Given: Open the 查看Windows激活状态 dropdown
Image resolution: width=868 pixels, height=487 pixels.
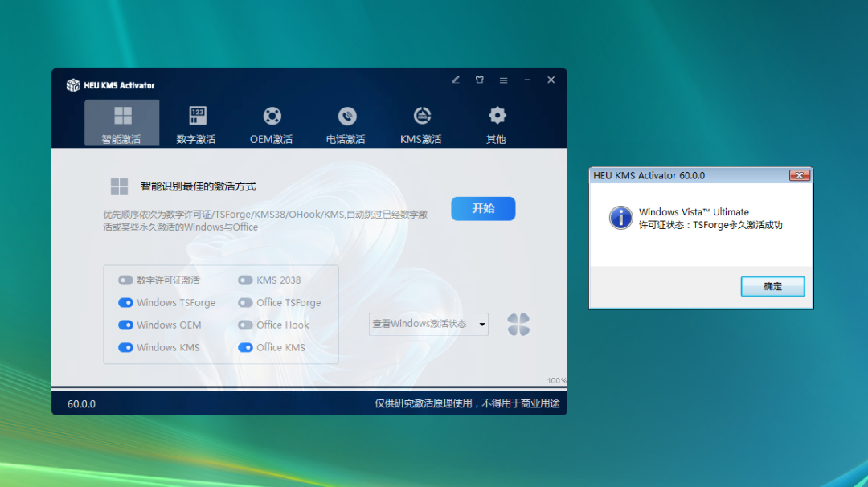Looking at the screenshot, I should pyautogui.click(x=428, y=324).
